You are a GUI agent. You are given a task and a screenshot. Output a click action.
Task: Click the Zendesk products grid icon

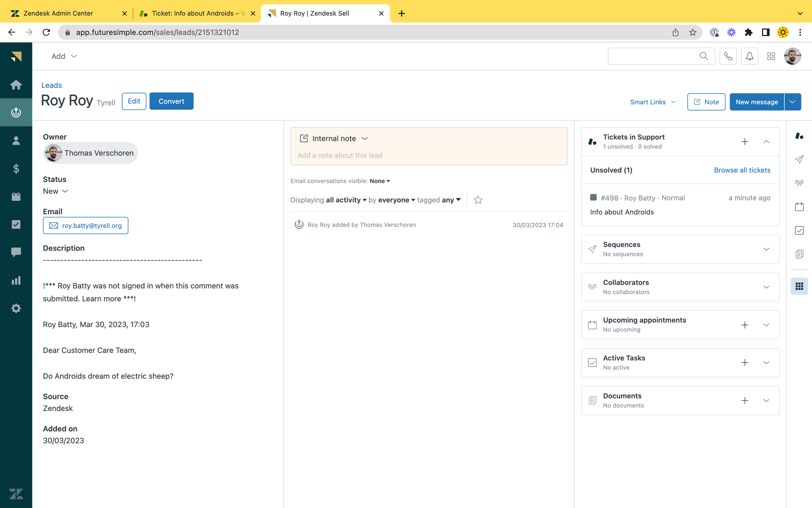pos(771,56)
